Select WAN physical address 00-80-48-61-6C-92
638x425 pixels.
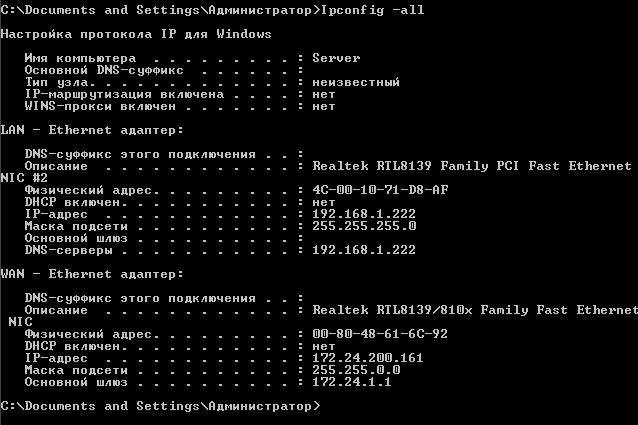[x=380, y=333]
